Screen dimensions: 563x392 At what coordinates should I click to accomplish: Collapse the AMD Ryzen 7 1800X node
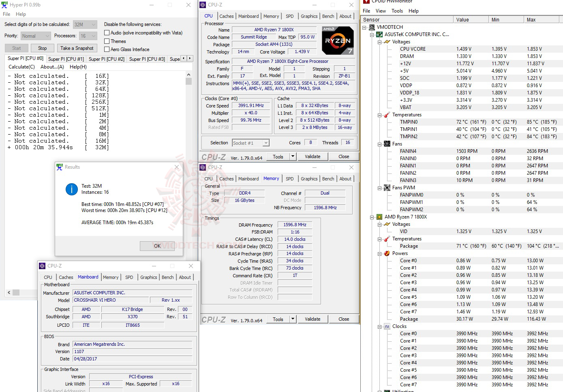coord(372,217)
